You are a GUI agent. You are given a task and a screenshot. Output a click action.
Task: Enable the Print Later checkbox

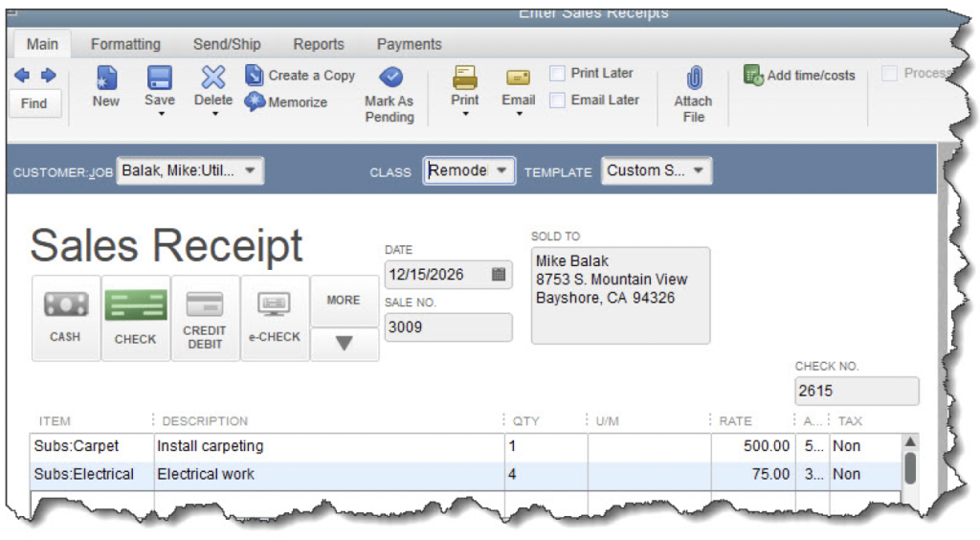coord(557,74)
